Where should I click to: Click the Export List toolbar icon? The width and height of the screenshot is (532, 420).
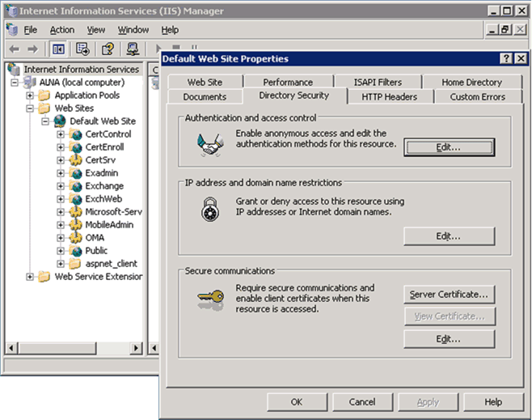point(82,49)
